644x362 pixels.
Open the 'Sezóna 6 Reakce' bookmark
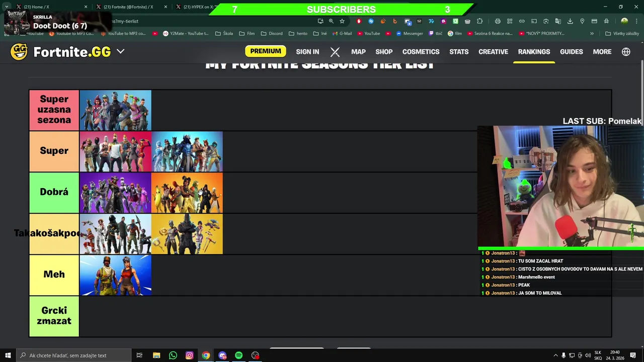(x=490, y=34)
